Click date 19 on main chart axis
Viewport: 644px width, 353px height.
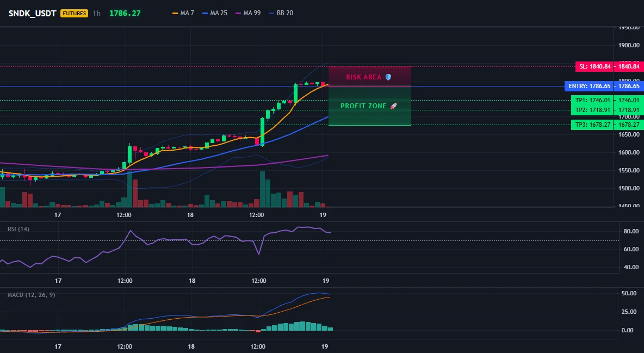point(323,215)
